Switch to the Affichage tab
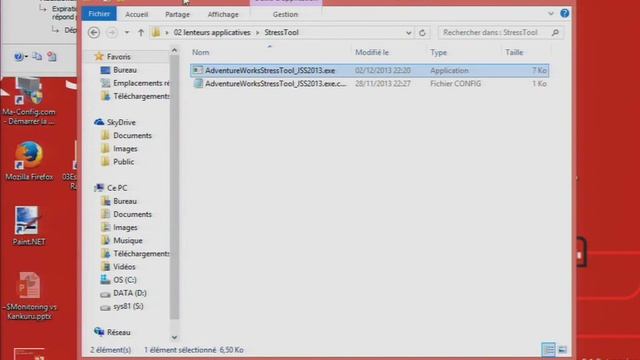 pos(223,14)
